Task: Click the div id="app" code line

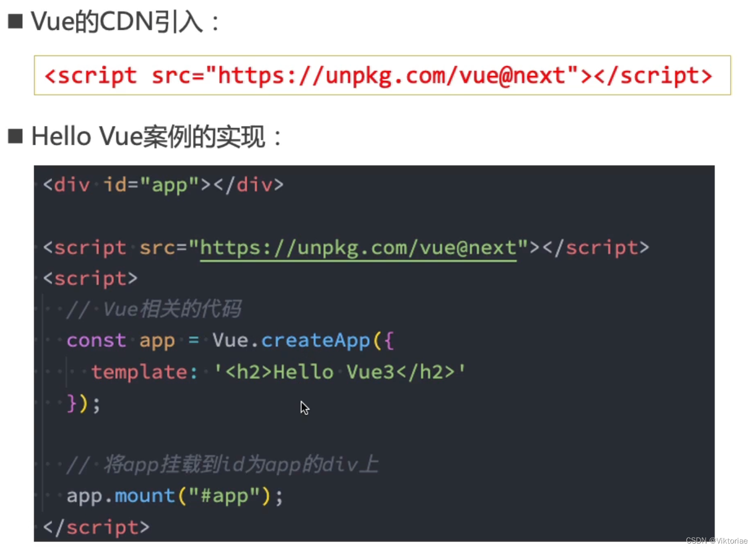Action: click(x=163, y=185)
